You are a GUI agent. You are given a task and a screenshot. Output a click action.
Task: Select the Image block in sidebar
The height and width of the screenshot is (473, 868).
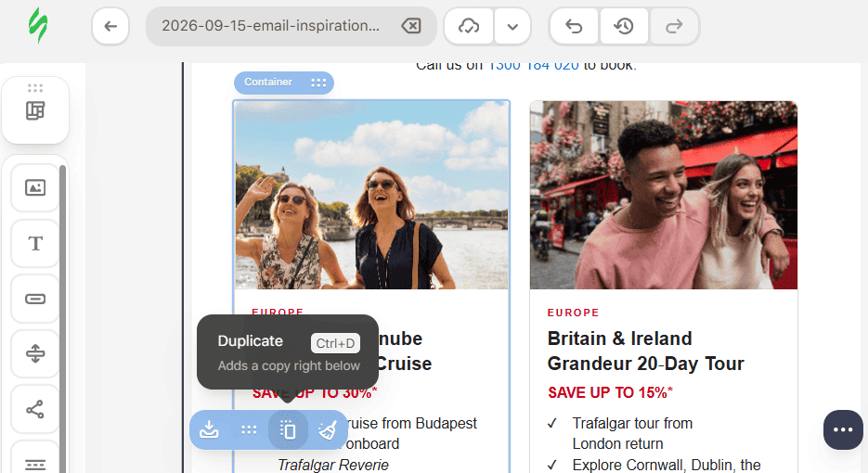coord(35,188)
